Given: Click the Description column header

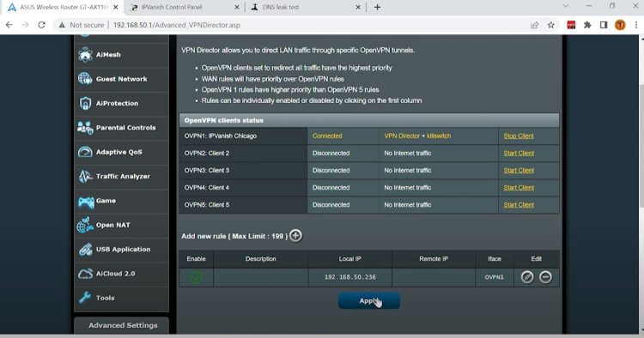Looking at the screenshot, I should pos(261,259).
